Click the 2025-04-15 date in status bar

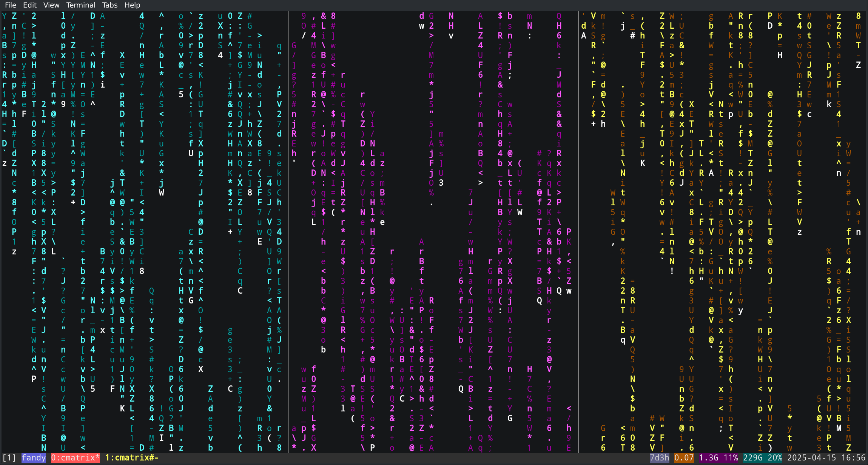(x=811, y=458)
